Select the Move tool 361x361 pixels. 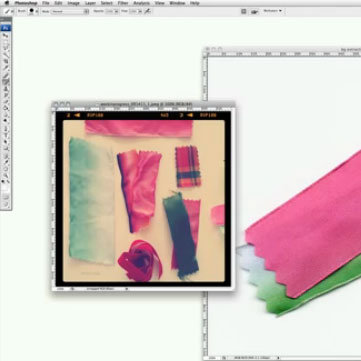coord(6,36)
